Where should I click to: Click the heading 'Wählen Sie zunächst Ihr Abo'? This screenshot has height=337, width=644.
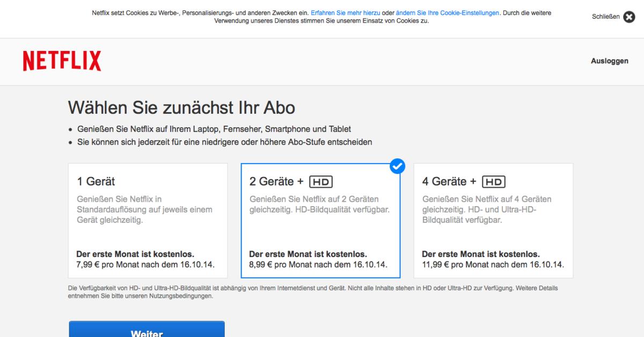[181, 108]
